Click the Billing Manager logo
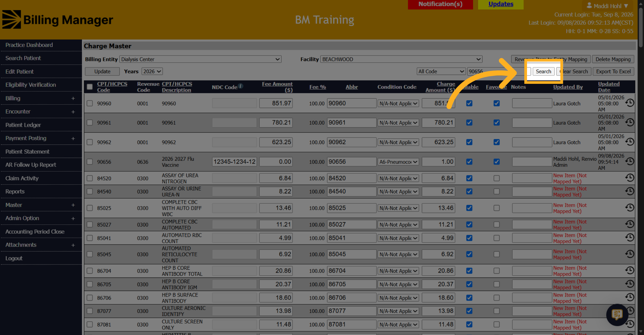 [58, 20]
